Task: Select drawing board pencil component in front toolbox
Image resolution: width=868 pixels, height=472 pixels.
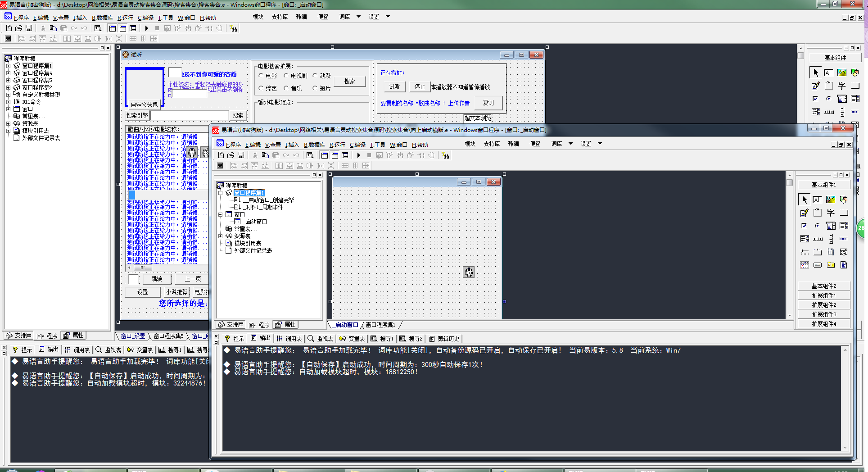Action: coord(805,213)
